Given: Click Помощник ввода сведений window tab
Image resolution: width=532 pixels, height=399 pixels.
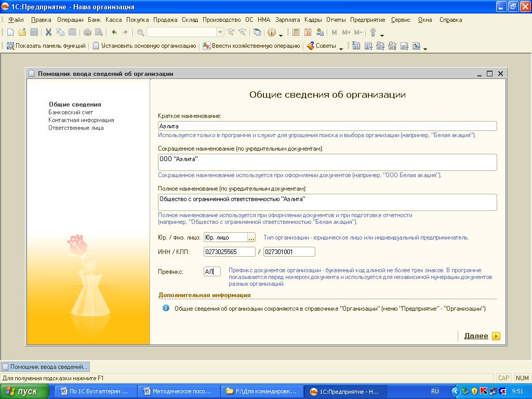Looking at the screenshot, I should click(46, 367).
